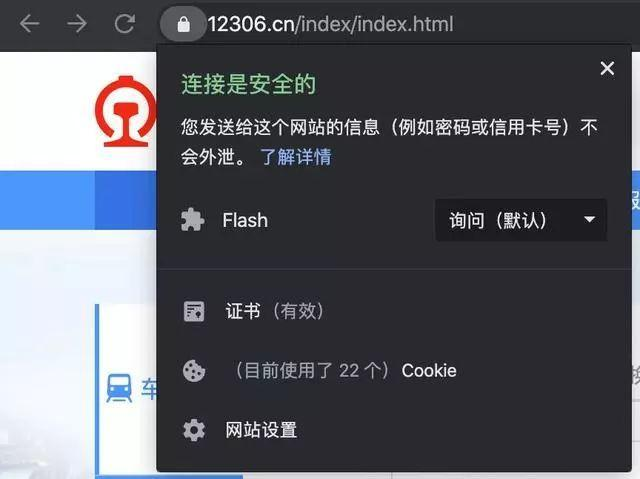Viewport: 640px width, 479px height.
Task: Click the Flash plugin puzzle icon
Action: click(x=193, y=220)
